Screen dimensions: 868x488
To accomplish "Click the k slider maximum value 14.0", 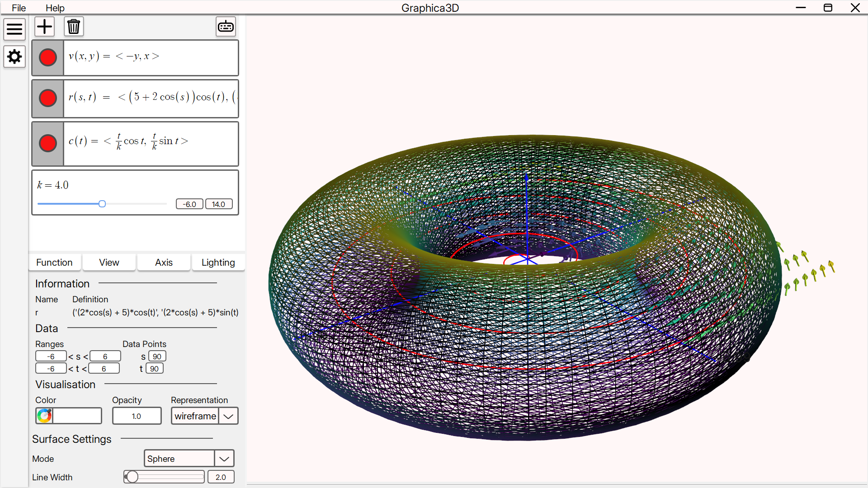I will point(219,204).
